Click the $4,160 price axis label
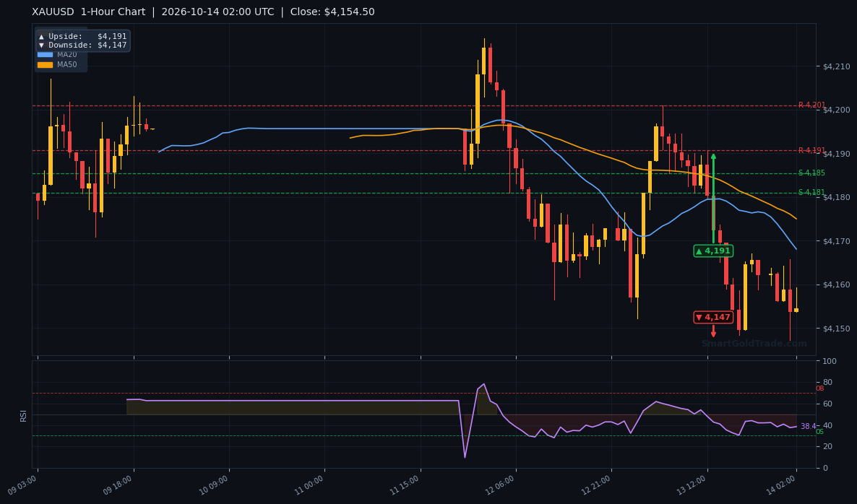This screenshot has height=504, width=857. (x=836, y=284)
